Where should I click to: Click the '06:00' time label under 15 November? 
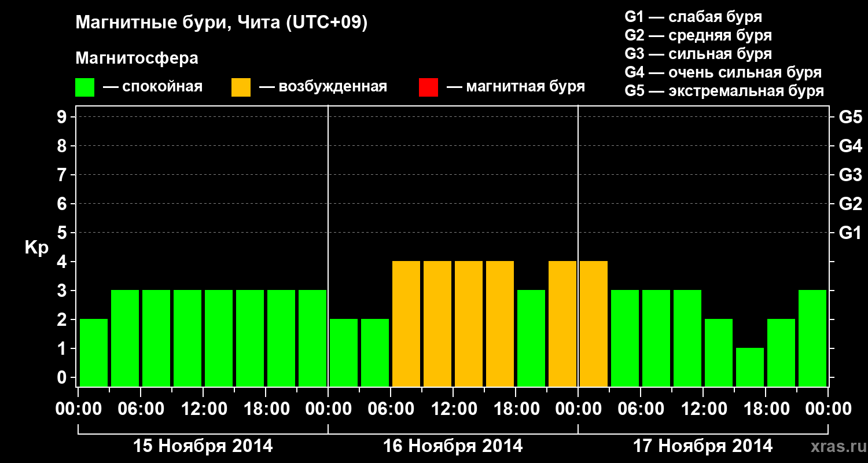click(141, 409)
